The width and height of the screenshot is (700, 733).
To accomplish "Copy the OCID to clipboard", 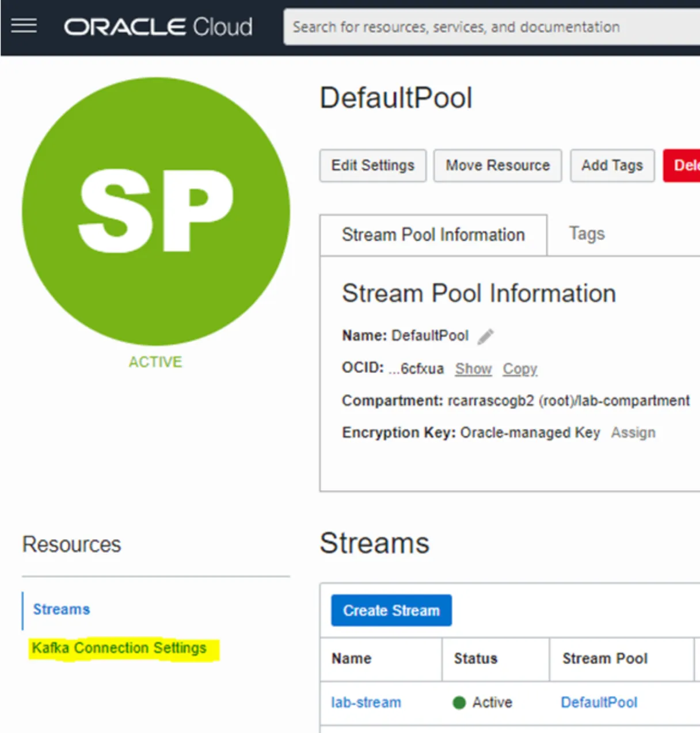I will coord(520,369).
